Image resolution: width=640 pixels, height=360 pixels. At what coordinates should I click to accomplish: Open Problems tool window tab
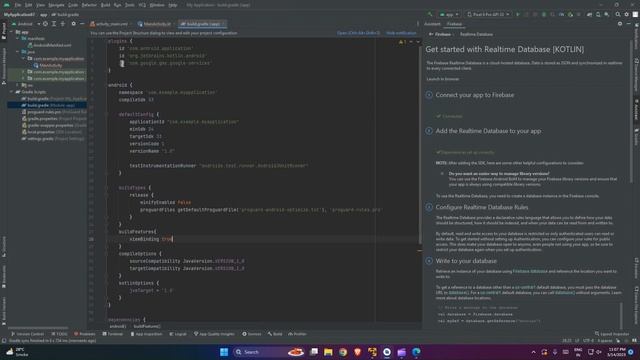pos(84,334)
